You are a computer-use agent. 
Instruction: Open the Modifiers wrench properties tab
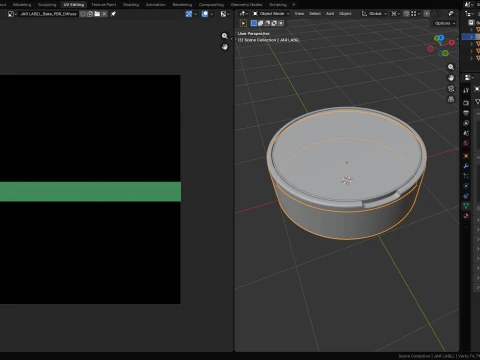coord(466,166)
